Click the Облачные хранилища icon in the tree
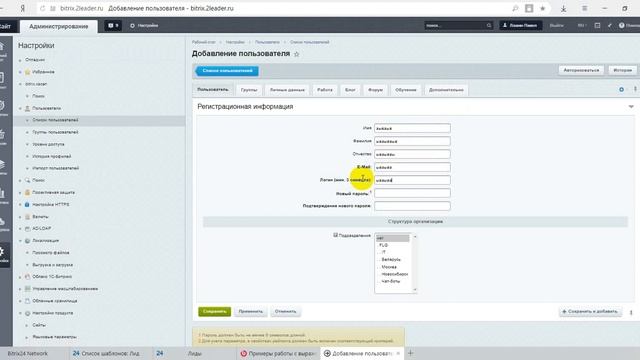 [x=27, y=301]
